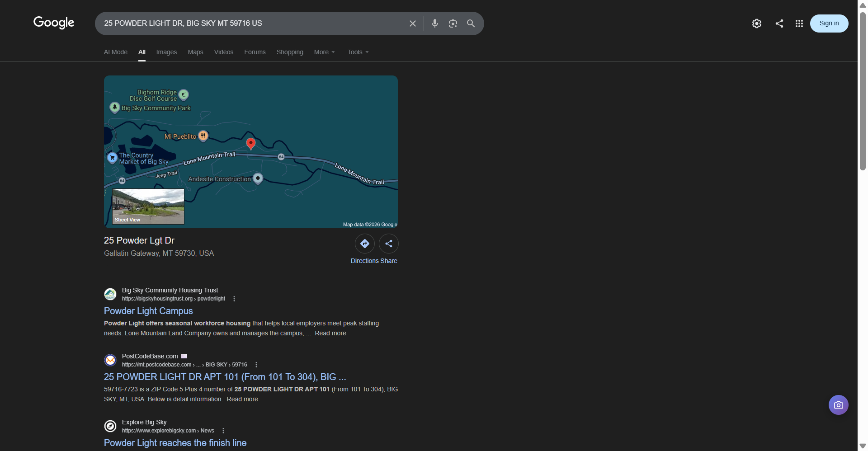The height and width of the screenshot is (451, 868).
Task: Click The Country Market shopping marker
Action: [x=112, y=158]
